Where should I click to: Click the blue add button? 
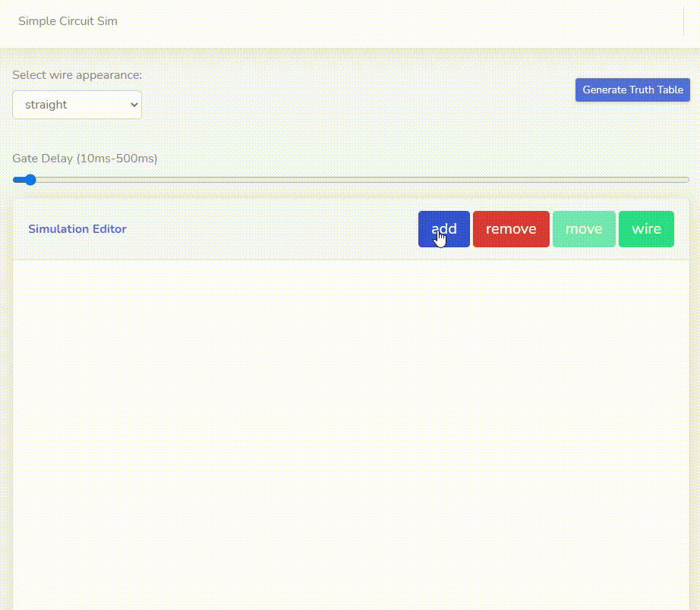tap(443, 229)
